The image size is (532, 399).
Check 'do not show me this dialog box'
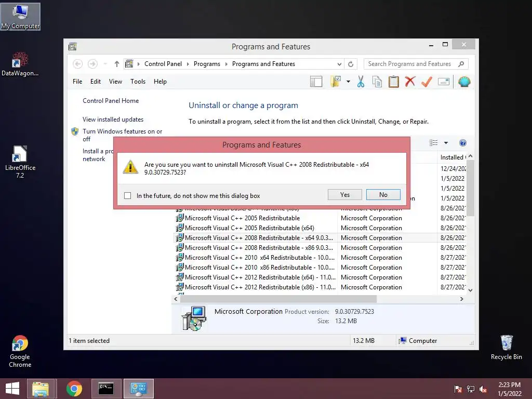[x=128, y=196]
